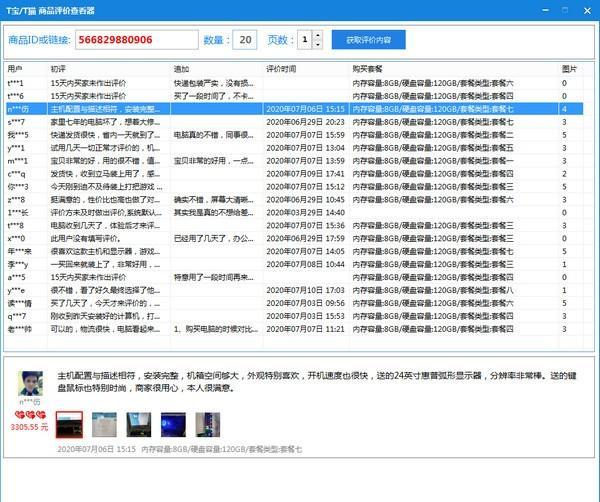The height and width of the screenshot is (502, 600).
Task: Select the row of user t***8
Action: 294,226
